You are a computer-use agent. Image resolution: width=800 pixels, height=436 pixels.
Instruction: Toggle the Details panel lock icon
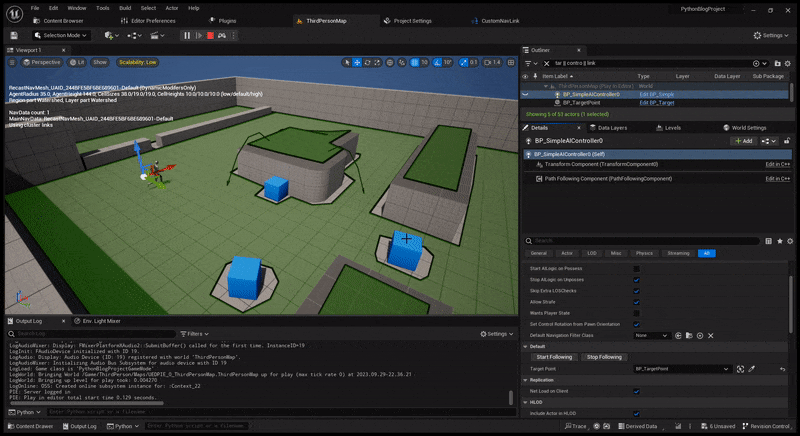tap(787, 141)
